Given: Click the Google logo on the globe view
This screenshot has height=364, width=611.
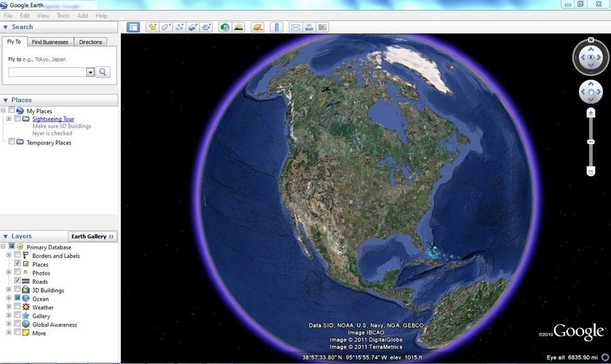Looking at the screenshot, I should pyautogui.click(x=579, y=332).
